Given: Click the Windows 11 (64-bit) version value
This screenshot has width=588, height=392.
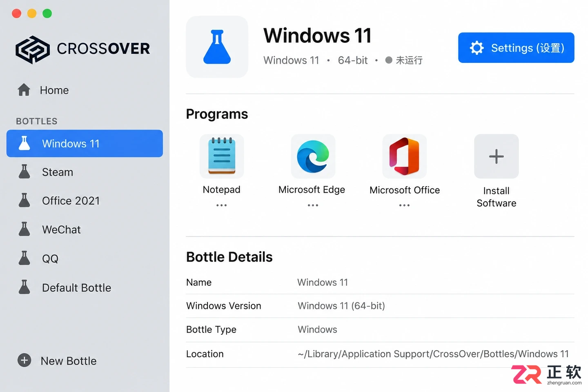Looking at the screenshot, I should 341,306.
